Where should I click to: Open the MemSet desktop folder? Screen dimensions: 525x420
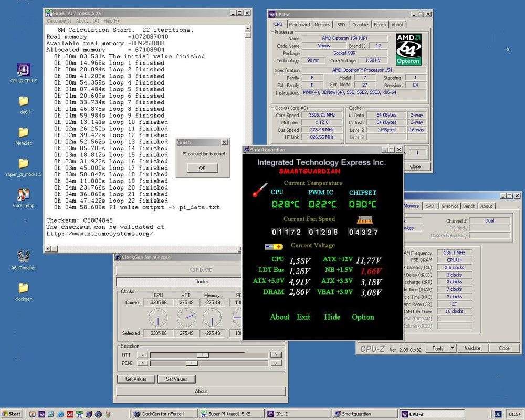click(x=24, y=132)
